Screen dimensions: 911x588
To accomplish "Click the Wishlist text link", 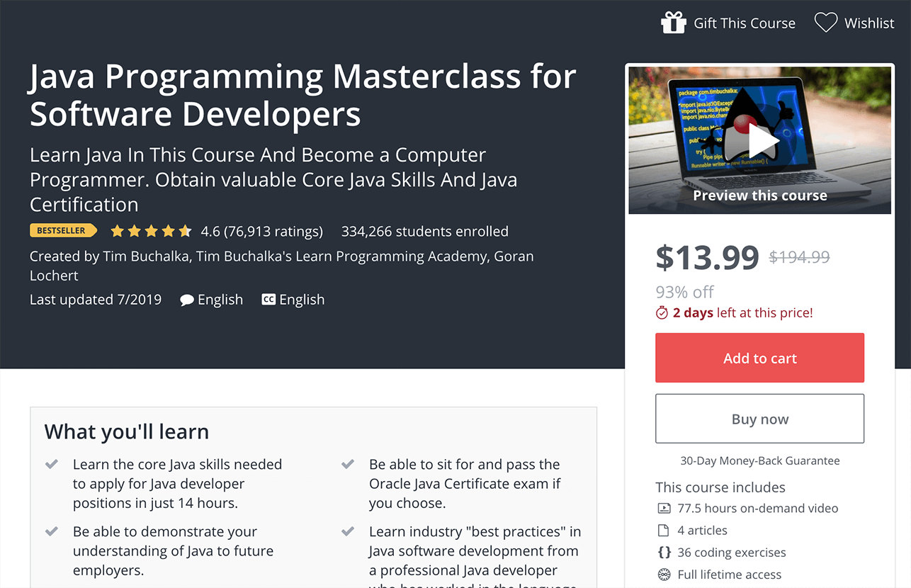I will point(869,23).
